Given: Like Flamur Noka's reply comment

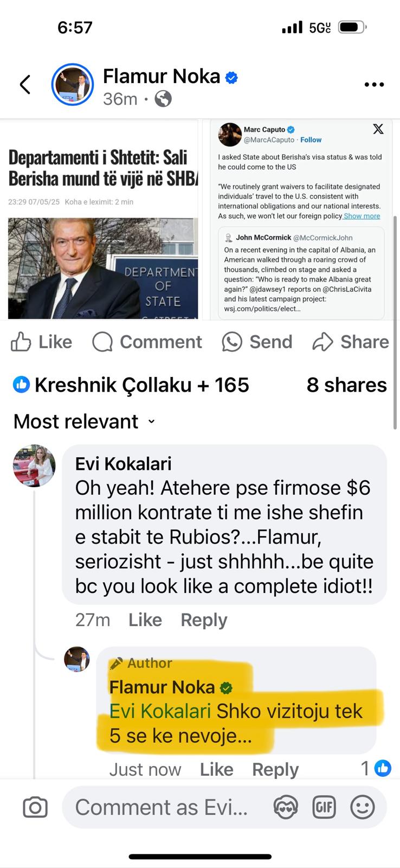Looking at the screenshot, I should (x=216, y=769).
